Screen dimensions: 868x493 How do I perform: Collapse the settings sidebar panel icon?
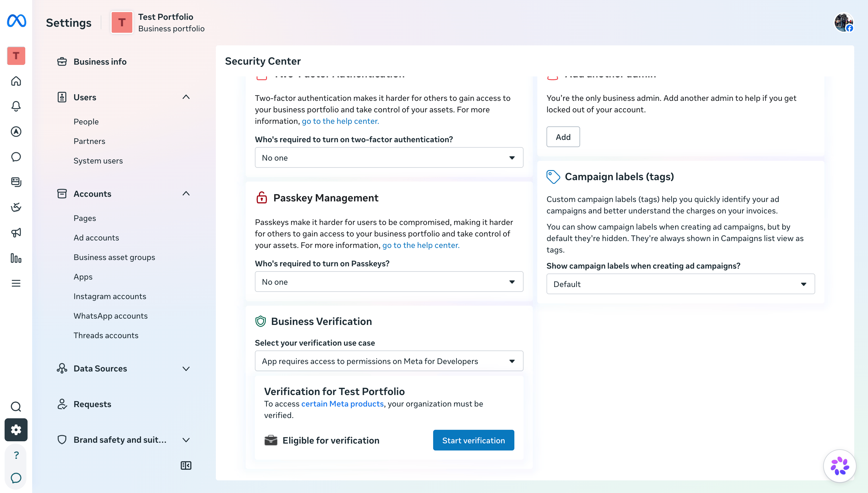[186, 466]
